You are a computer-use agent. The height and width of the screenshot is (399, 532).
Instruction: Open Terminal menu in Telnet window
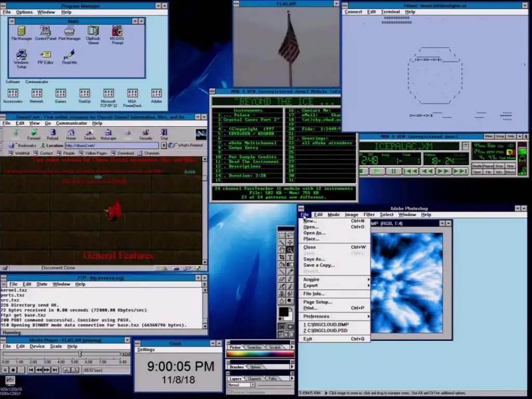click(x=390, y=11)
